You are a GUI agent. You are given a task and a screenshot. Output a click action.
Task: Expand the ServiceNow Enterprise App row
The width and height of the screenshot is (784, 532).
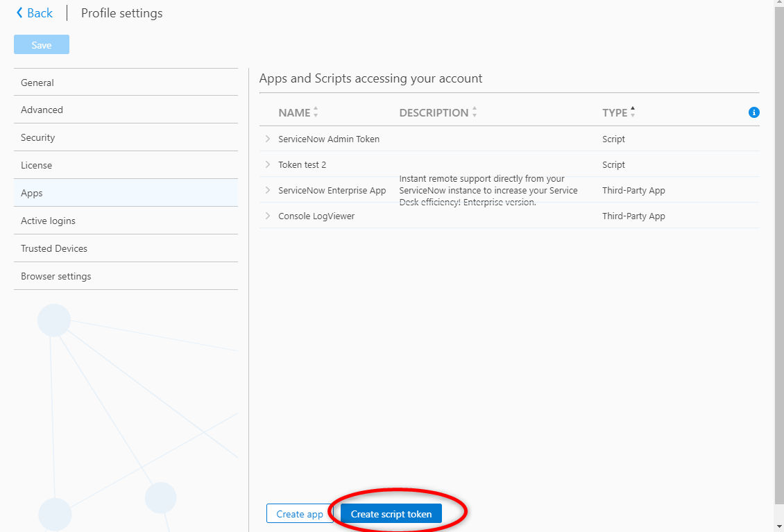click(268, 190)
